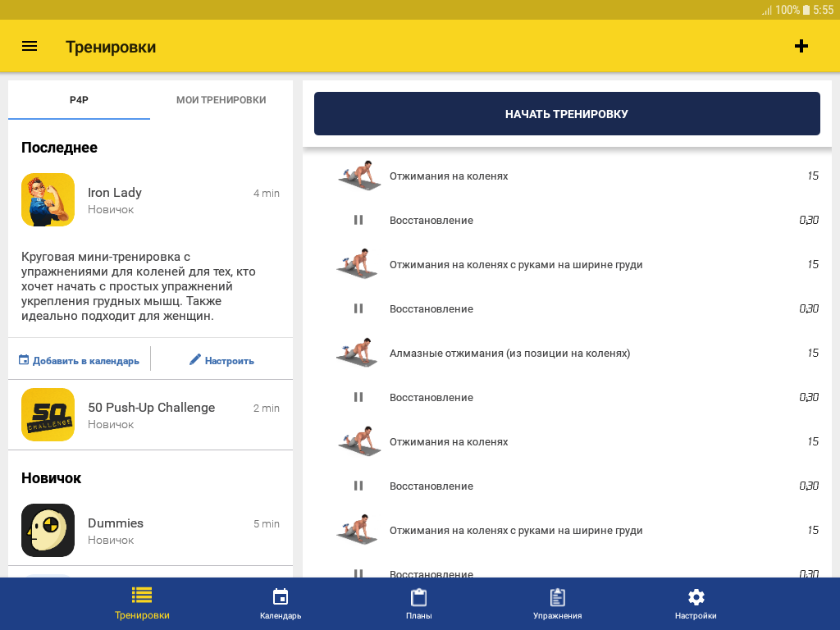Click the Последнее section heading
840x630 pixels.
[x=59, y=148]
